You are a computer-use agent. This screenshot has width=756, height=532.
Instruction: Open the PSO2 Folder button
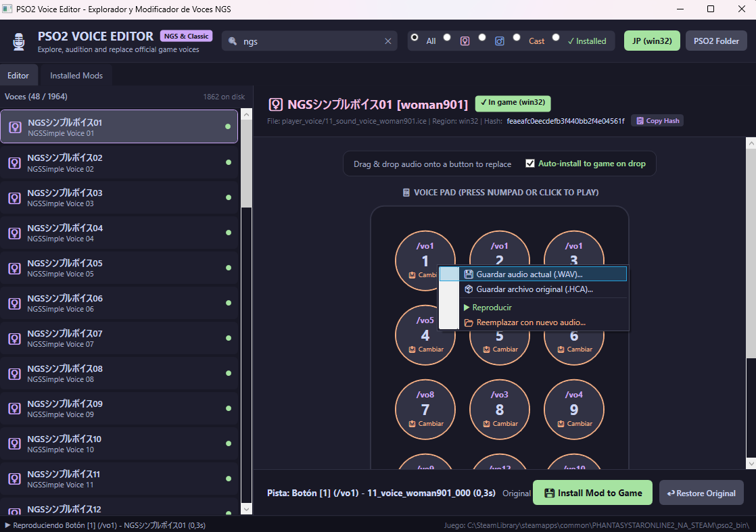(716, 41)
